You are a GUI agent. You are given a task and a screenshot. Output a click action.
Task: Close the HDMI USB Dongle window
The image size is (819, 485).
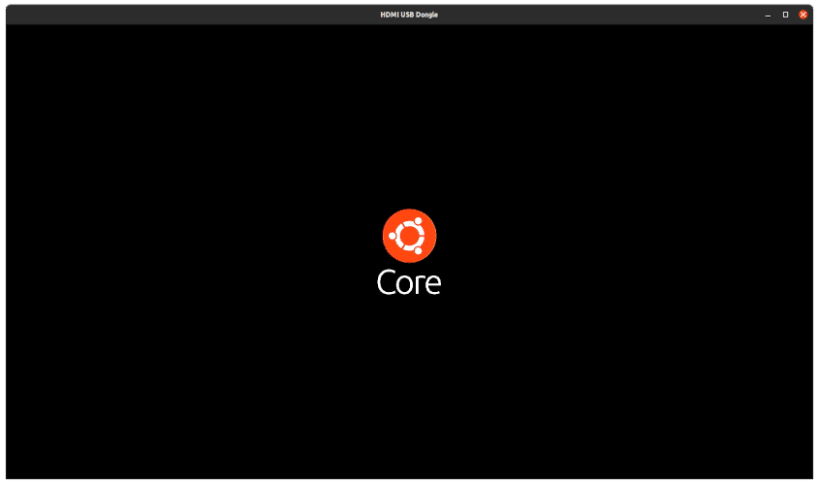[803, 15]
